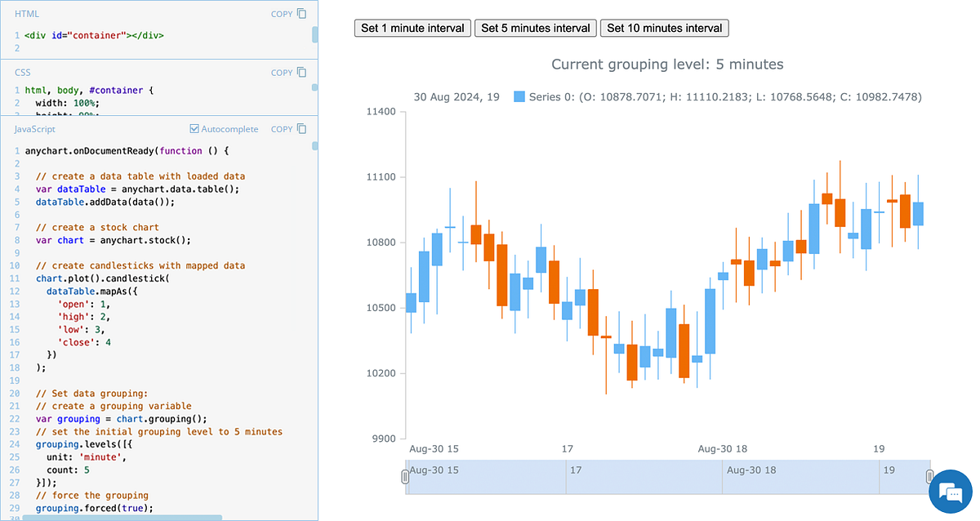Disable the Autocomplete checkbox

(x=194, y=128)
